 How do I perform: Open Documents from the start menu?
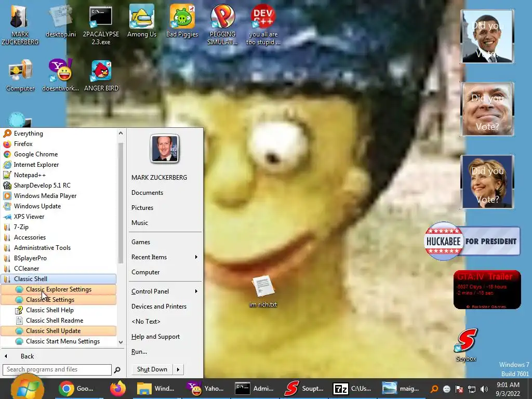coord(165,193)
